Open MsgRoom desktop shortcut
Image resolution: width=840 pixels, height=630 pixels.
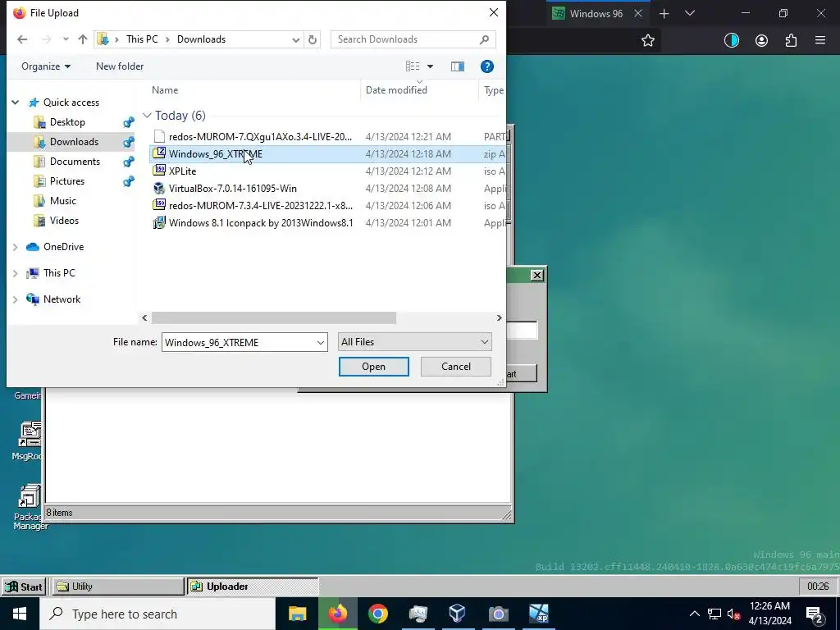[x=28, y=441]
